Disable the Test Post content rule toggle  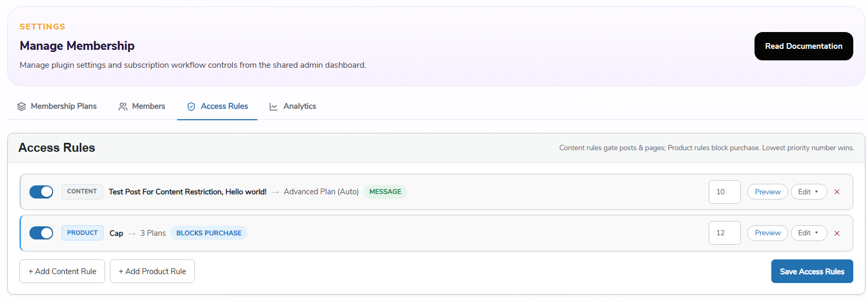pyautogui.click(x=41, y=192)
